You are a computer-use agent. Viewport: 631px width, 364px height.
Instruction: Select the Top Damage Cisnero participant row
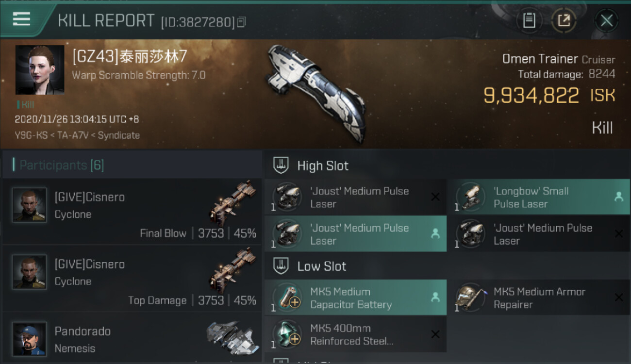132,278
